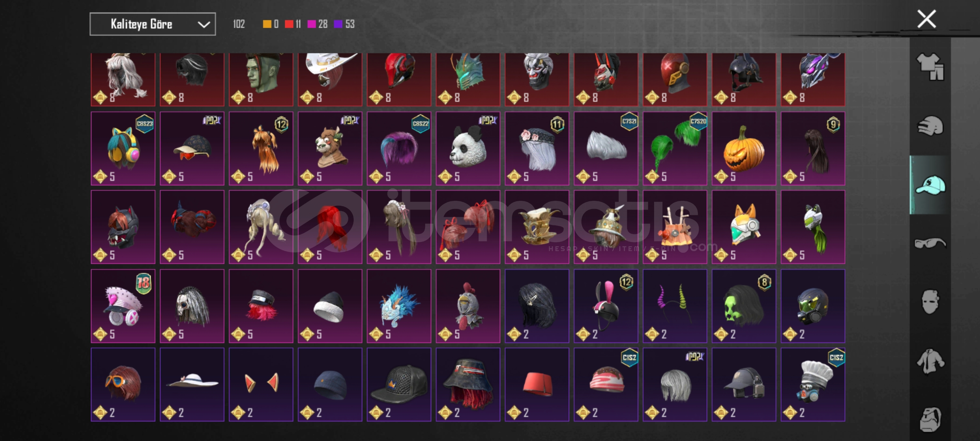980x441 pixels.
Task: Select the red fez hat item
Action: click(x=537, y=385)
